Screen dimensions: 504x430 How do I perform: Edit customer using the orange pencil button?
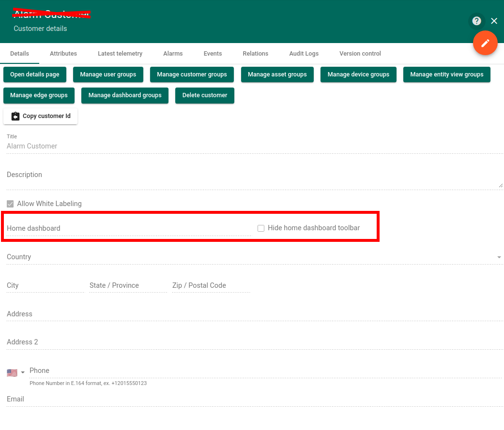point(485,43)
